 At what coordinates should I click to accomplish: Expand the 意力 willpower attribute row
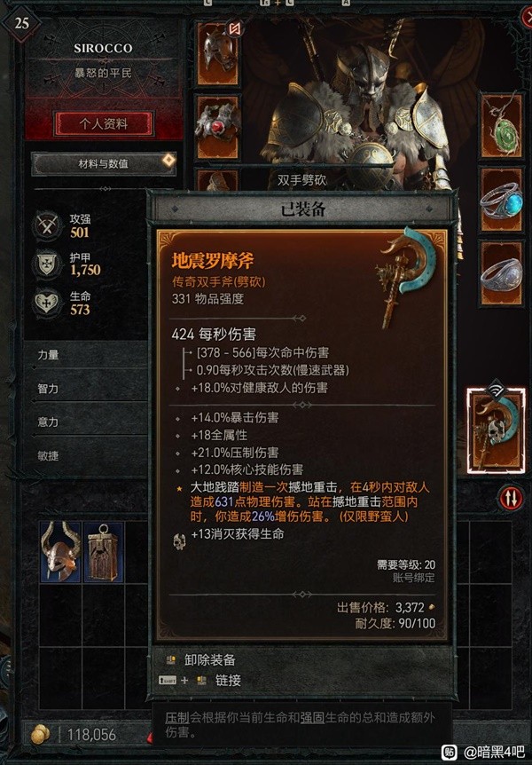point(85,422)
